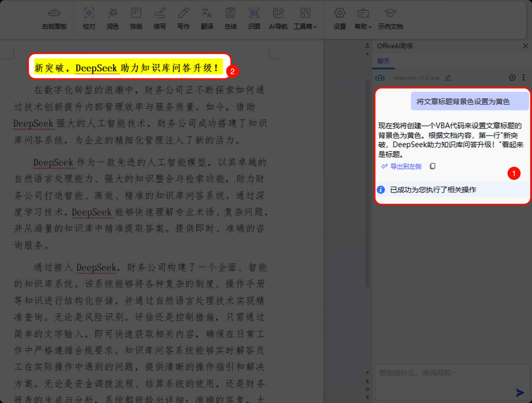Open the three-dot more options menu

tap(524, 77)
